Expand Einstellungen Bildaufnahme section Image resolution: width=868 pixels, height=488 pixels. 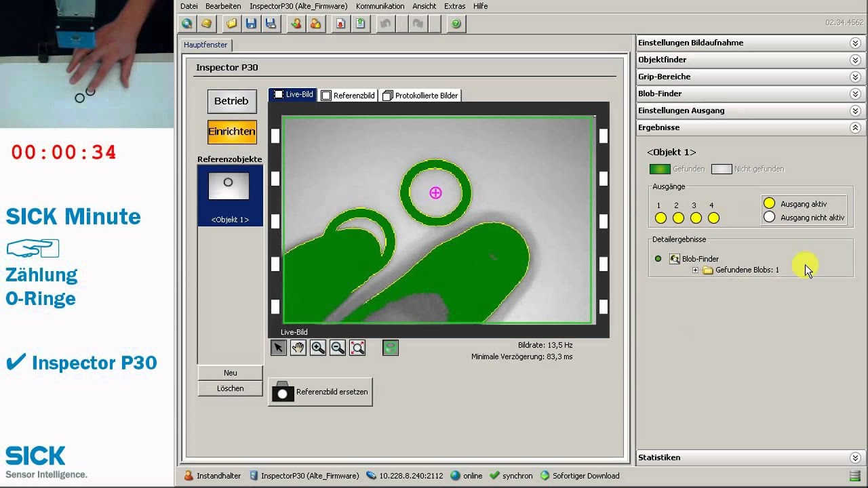coord(855,43)
